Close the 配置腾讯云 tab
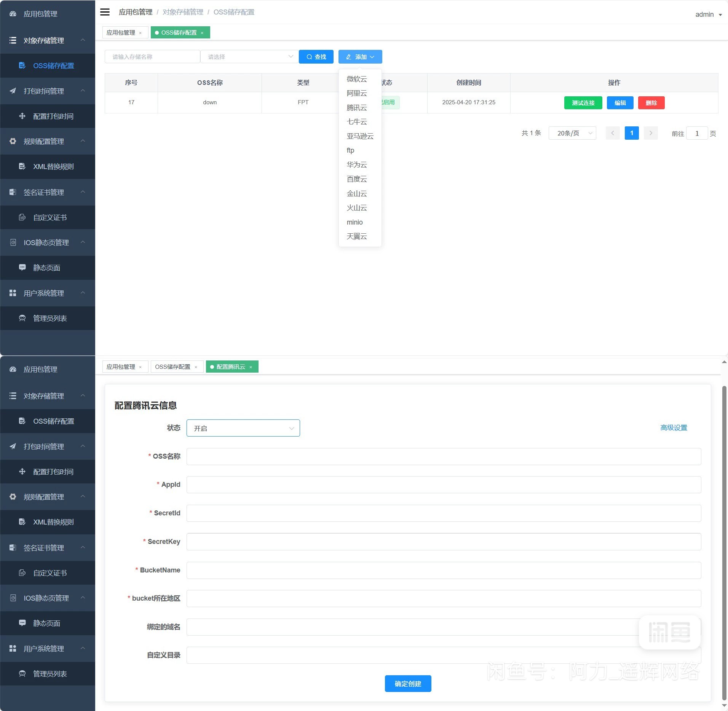This screenshot has width=728, height=711. [x=251, y=367]
